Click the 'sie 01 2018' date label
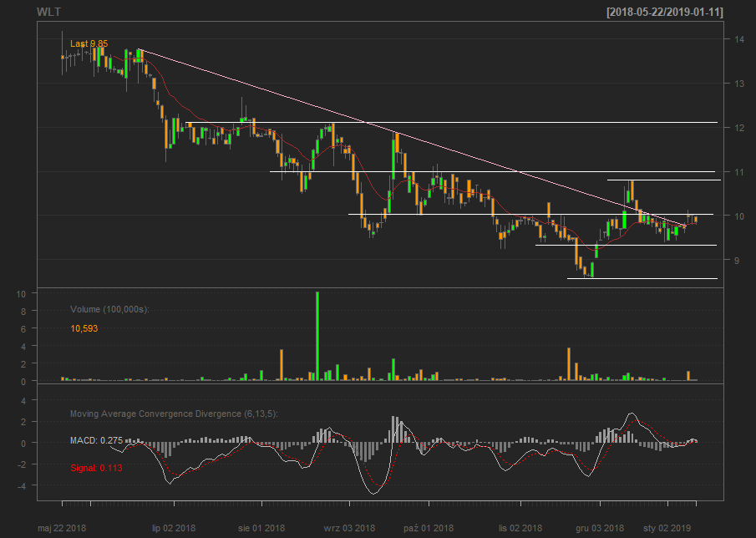The height and width of the screenshot is (538, 756). pos(261,528)
